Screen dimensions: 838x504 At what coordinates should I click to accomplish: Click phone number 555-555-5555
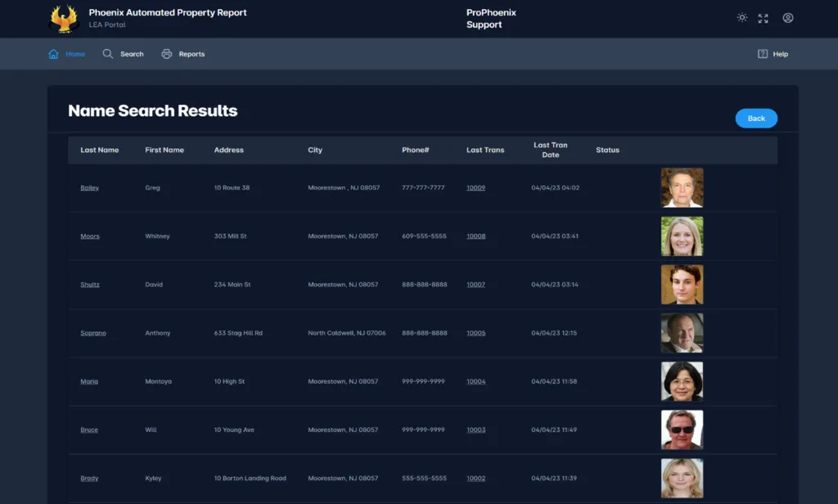click(x=425, y=479)
